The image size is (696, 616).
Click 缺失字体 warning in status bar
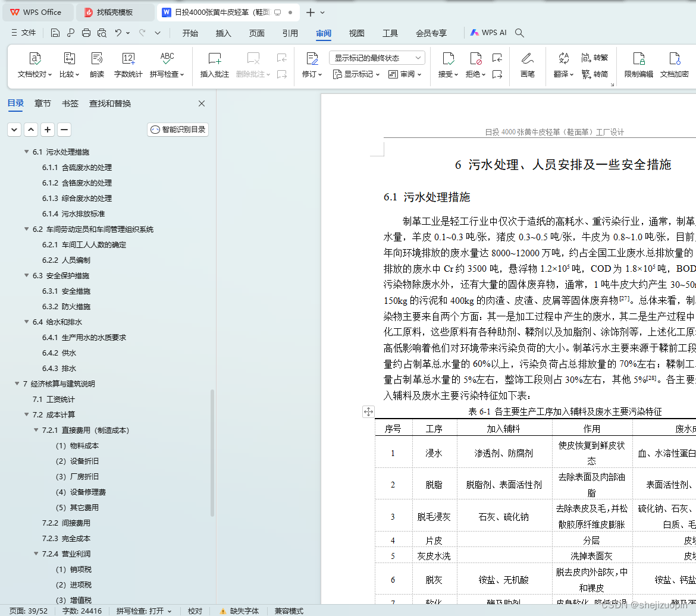point(239,611)
